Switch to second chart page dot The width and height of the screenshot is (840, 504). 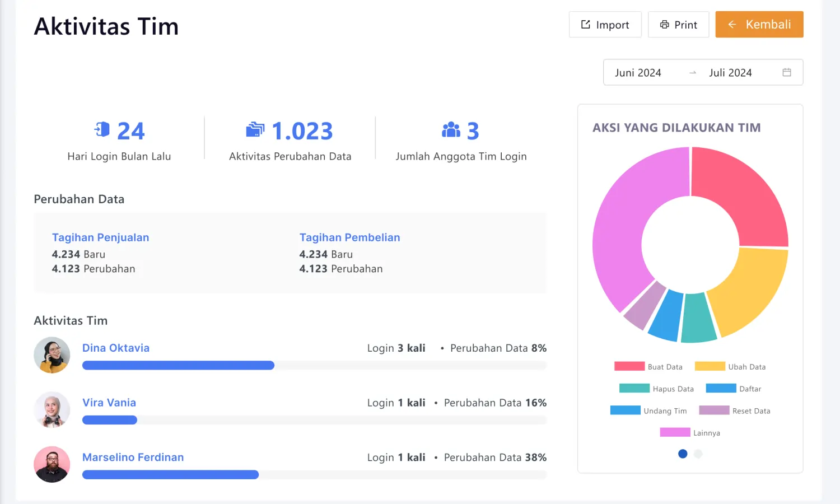coord(698,454)
